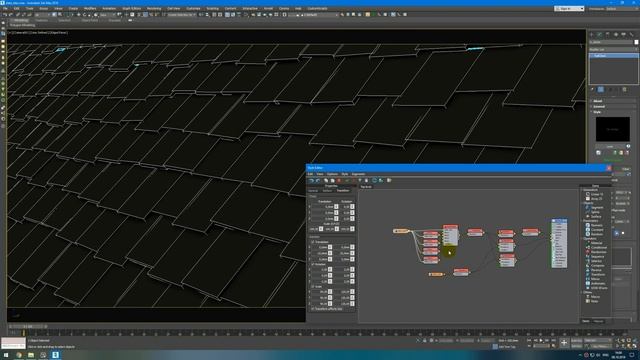
Task: Open the Segments menu in Style Editor
Action: [358, 174]
